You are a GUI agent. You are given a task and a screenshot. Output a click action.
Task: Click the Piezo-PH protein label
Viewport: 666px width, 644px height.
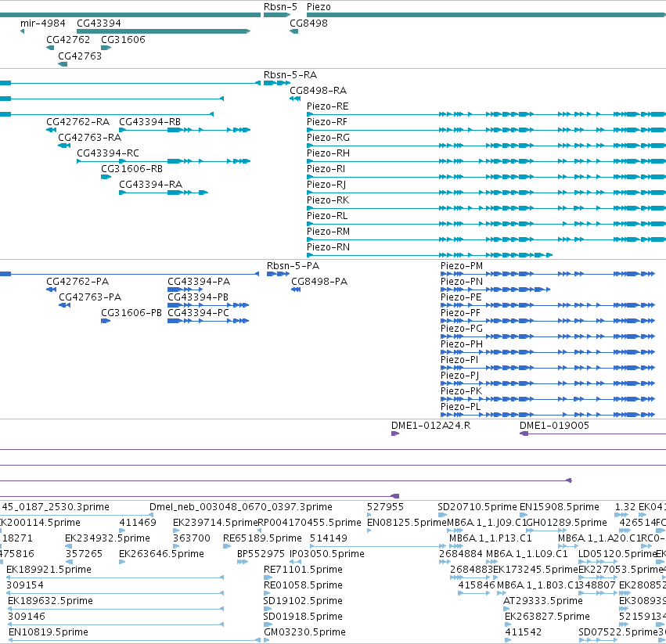[462, 344]
